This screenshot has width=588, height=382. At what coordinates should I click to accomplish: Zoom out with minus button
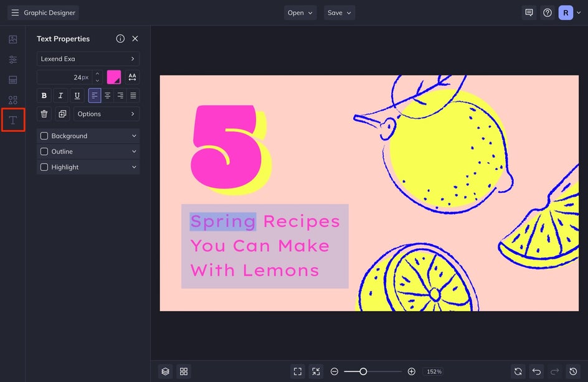click(334, 371)
